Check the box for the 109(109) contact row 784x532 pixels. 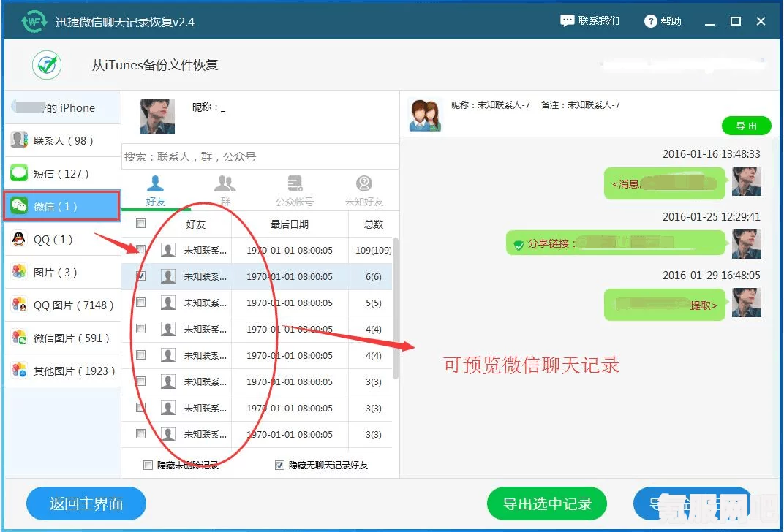tap(141, 249)
